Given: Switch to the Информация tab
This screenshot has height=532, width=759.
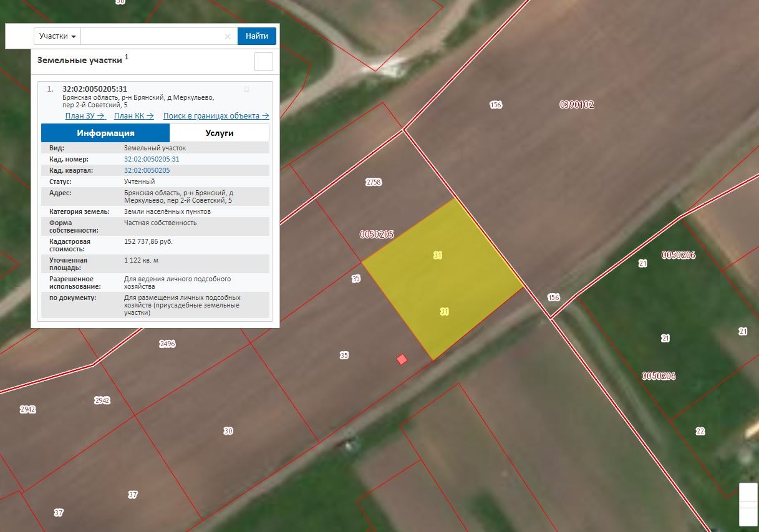Looking at the screenshot, I should click(105, 133).
